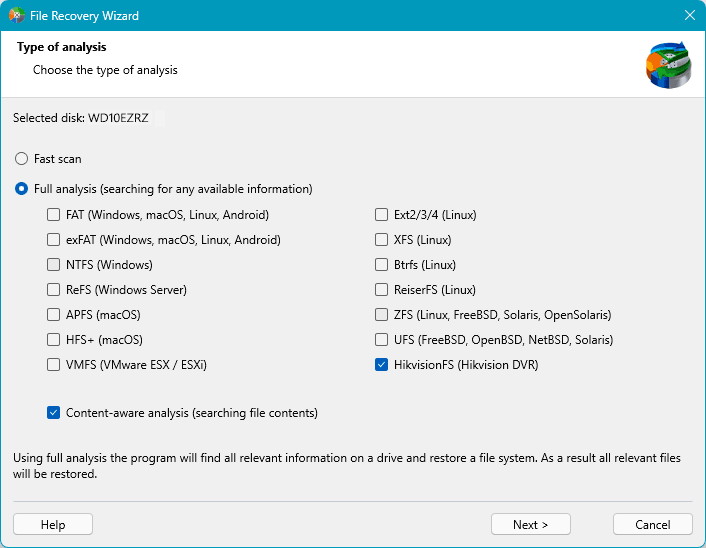Tick the NTFS (Windows) checkbox
The image size is (706, 548).
coord(53,265)
